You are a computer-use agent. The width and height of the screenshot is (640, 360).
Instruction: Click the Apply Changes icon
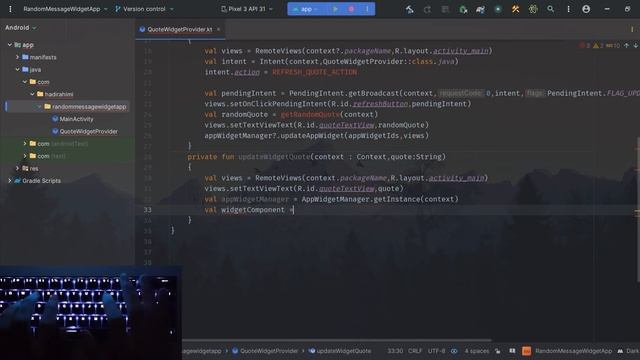pyautogui.click(x=427, y=9)
